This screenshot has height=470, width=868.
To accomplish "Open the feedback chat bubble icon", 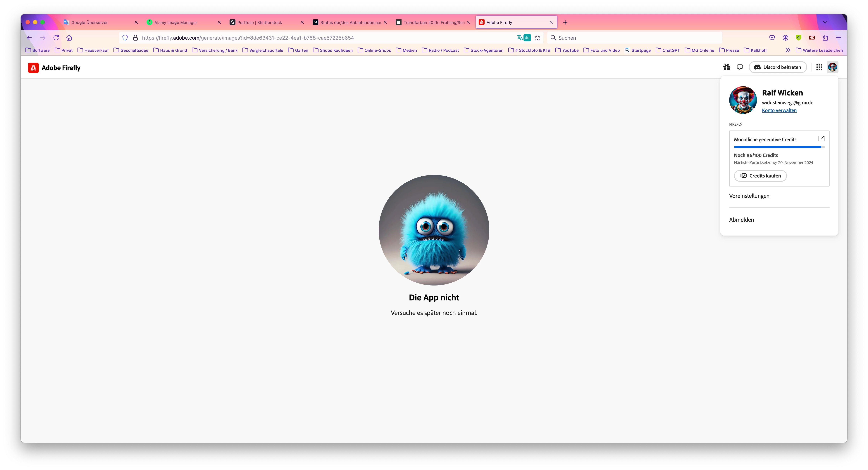I will click(740, 67).
